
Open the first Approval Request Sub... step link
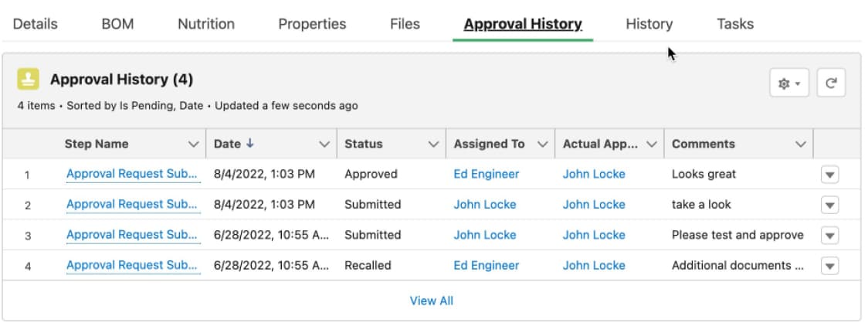(x=132, y=174)
